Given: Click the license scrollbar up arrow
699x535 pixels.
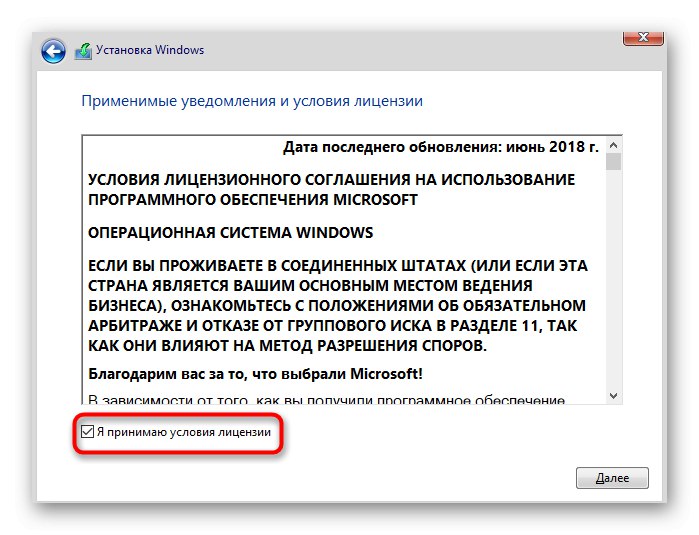Looking at the screenshot, I should point(613,145).
